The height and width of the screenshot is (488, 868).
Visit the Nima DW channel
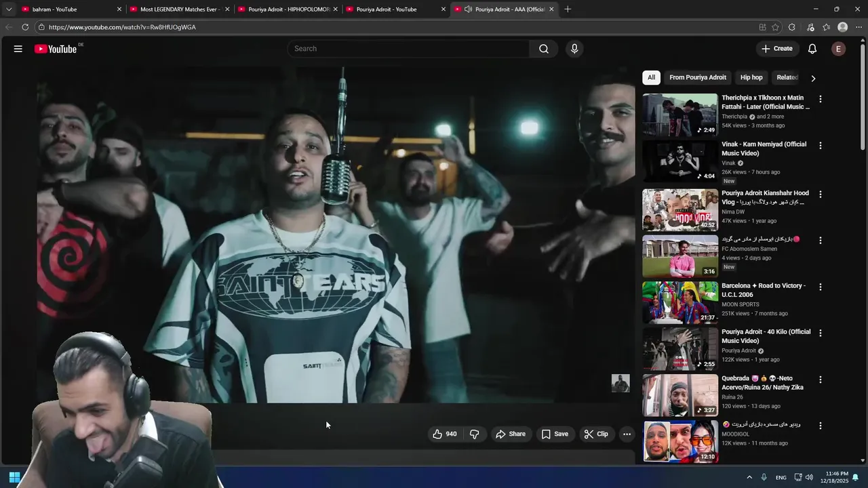click(733, 211)
